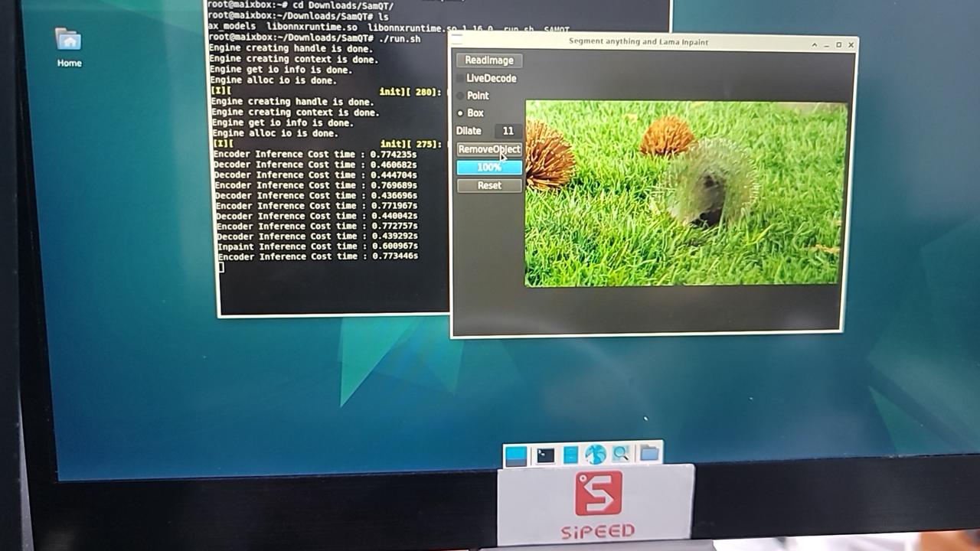980x551 pixels.
Task: Click the Dilate value field
Action: point(508,131)
